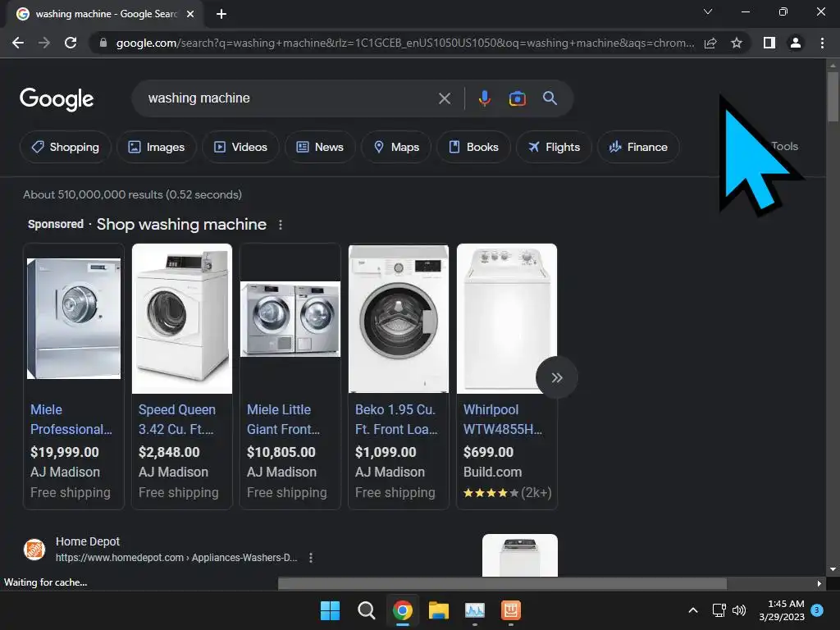Click the vertical page scrollbar thumb
Viewport: 840px width, 630px height.
[x=833, y=97]
